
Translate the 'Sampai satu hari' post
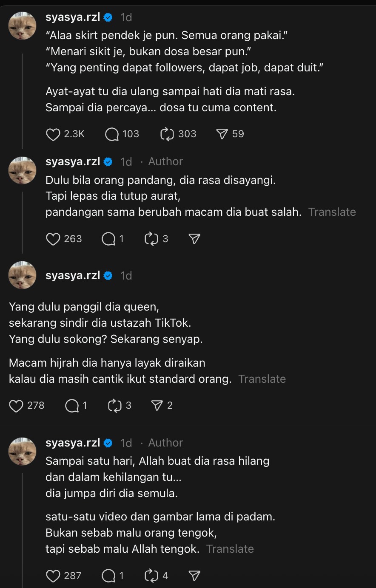coord(230,548)
